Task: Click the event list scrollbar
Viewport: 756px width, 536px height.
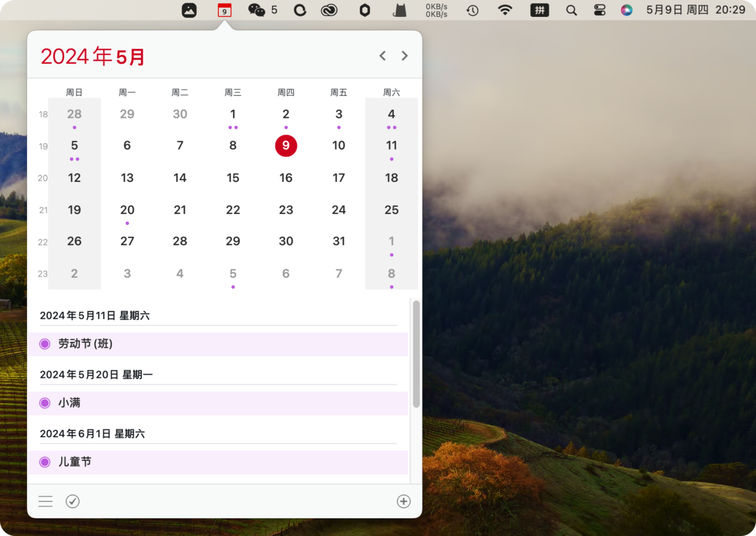Action: (x=416, y=354)
